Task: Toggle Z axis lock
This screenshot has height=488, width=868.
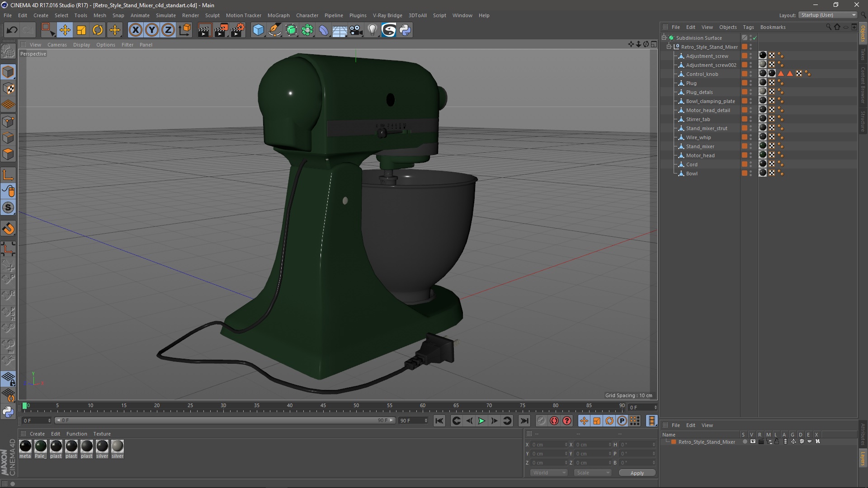Action: (168, 30)
